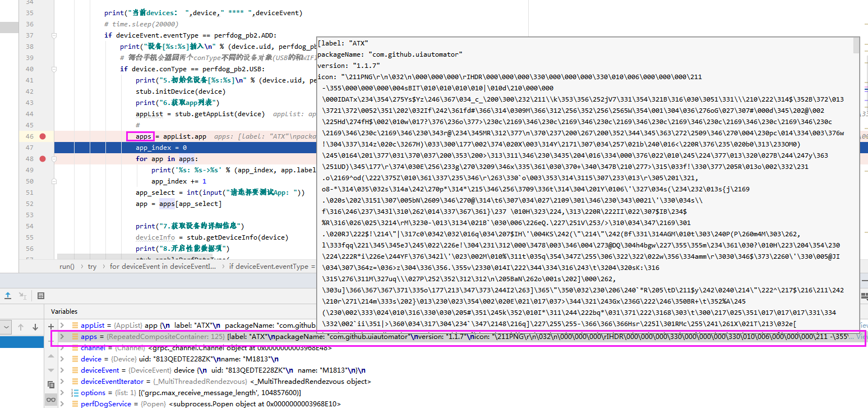
Task: Click '[label: "ATX"' in the value popup
Action: [343, 43]
